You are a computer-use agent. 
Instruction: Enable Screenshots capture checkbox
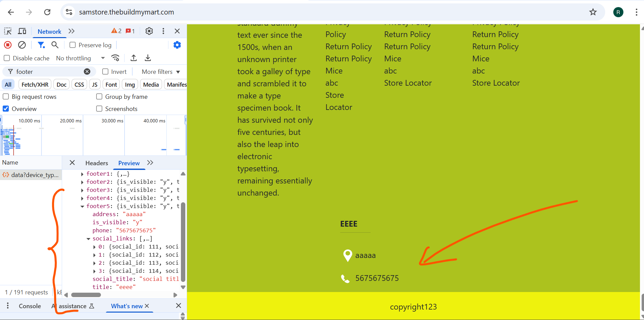pos(99,109)
